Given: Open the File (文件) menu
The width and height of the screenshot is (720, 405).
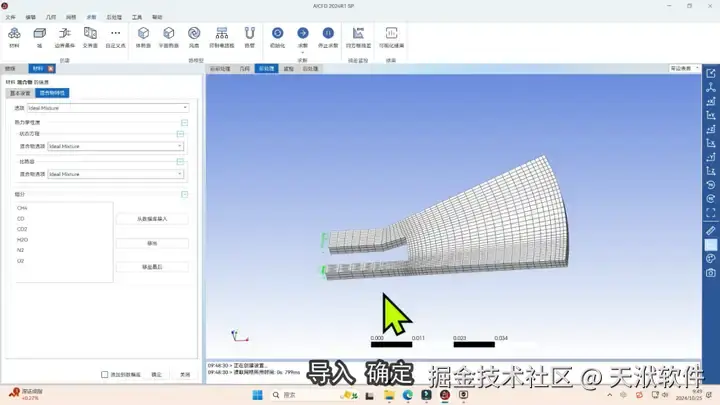Looking at the screenshot, I should tap(11, 17).
